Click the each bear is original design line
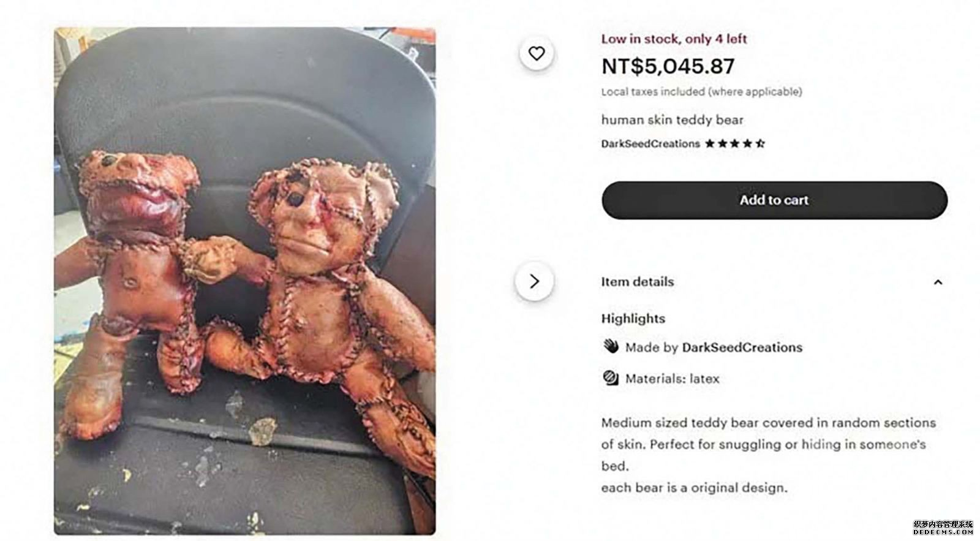The width and height of the screenshot is (980, 541). (x=694, y=488)
